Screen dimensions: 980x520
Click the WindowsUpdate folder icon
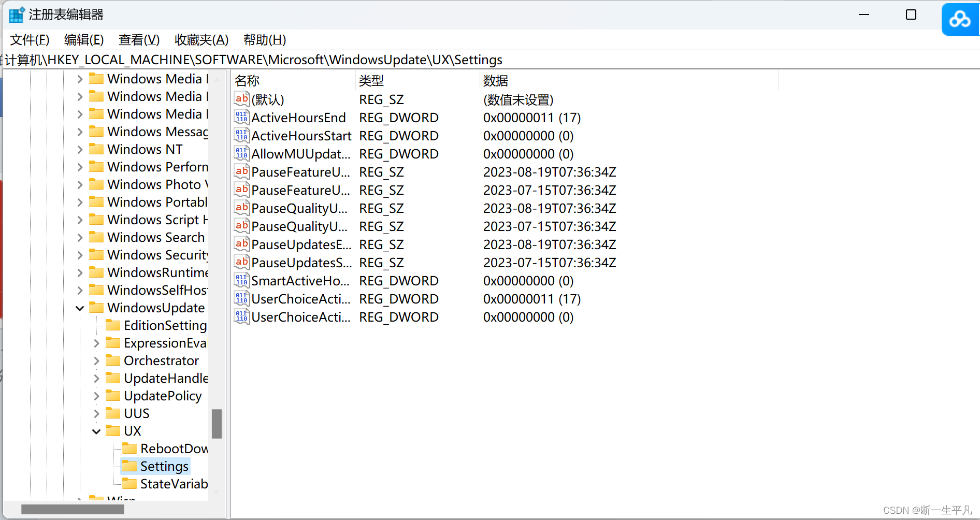96,308
